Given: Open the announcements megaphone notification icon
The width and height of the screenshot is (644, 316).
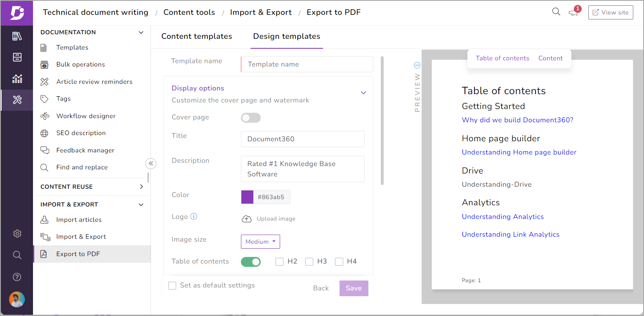Looking at the screenshot, I should [x=573, y=13].
